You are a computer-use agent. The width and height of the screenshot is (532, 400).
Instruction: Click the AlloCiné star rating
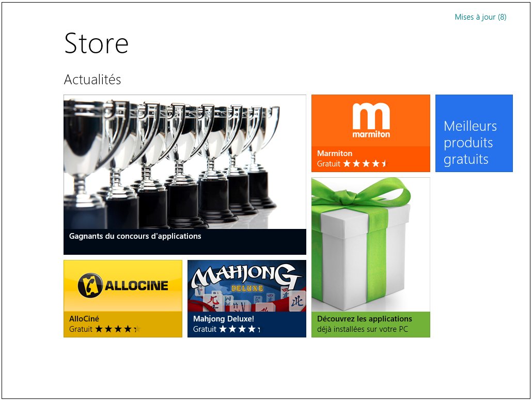click(118, 329)
